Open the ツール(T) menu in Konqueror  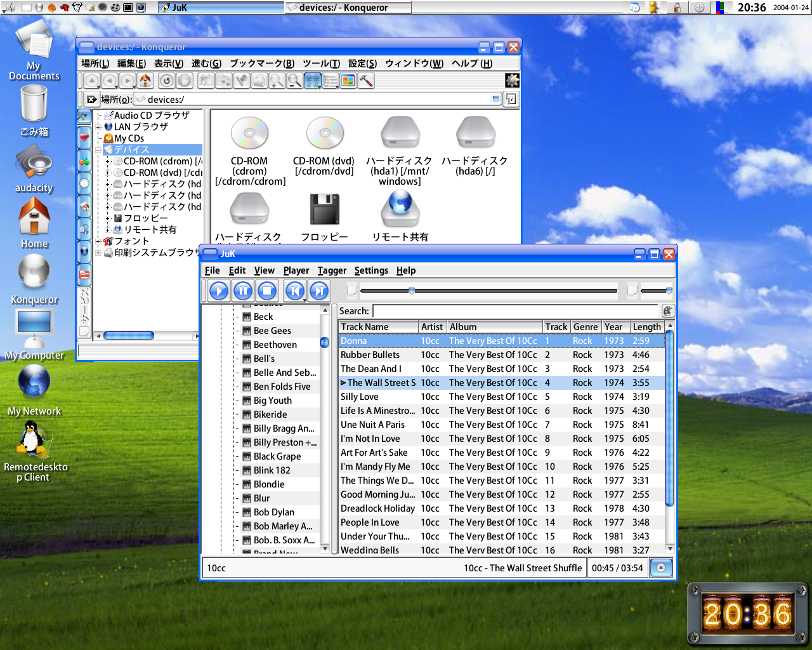(321, 63)
